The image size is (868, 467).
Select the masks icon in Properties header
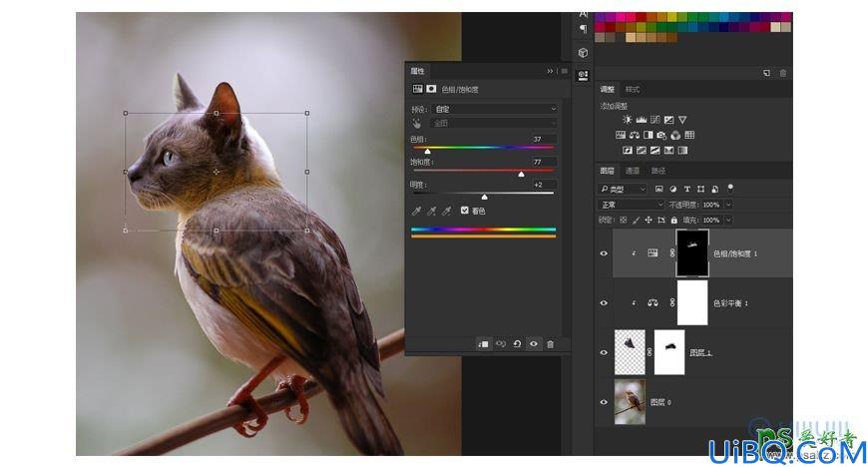coord(431,89)
